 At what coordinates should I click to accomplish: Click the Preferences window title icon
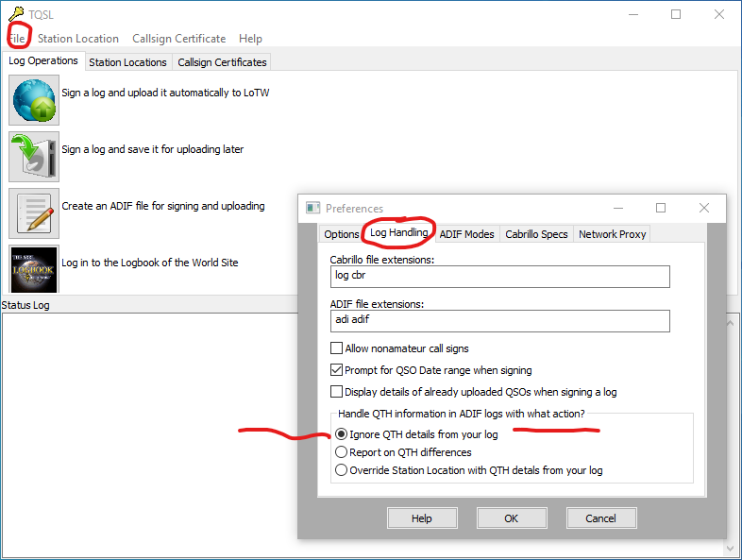(x=313, y=208)
